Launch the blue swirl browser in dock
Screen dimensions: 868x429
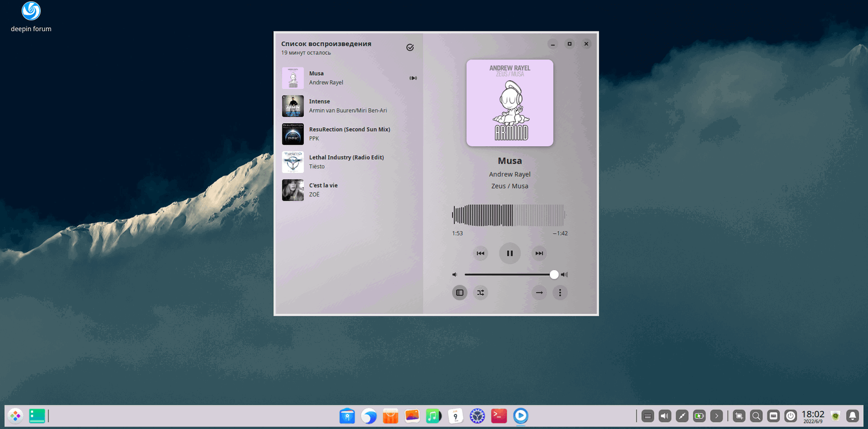click(x=369, y=416)
